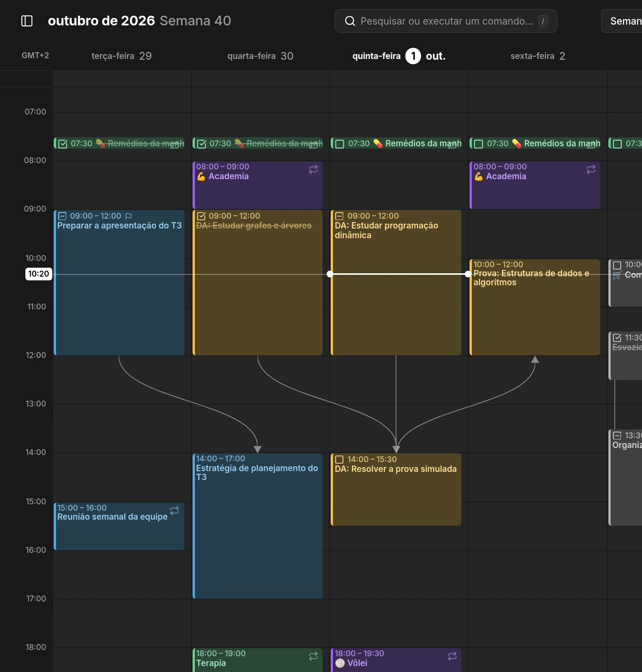Toggle checkbox for Preparar a apresentação do T3
The width and height of the screenshot is (642, 672).
62,216
